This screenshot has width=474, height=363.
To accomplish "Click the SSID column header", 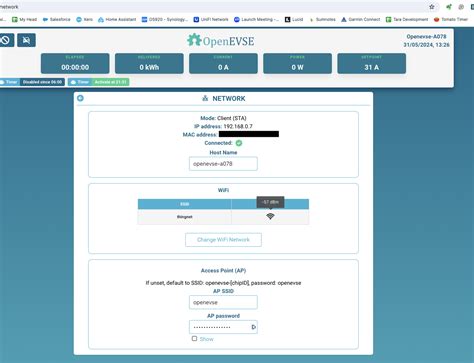I will 185,204.
